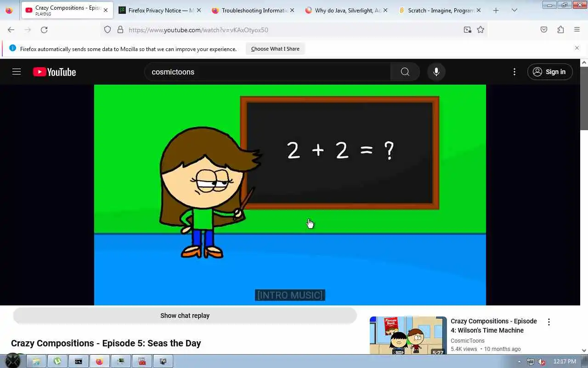Reload the current YouTube page
Viewport: 588px width, 368px height.
coord(44,29)
